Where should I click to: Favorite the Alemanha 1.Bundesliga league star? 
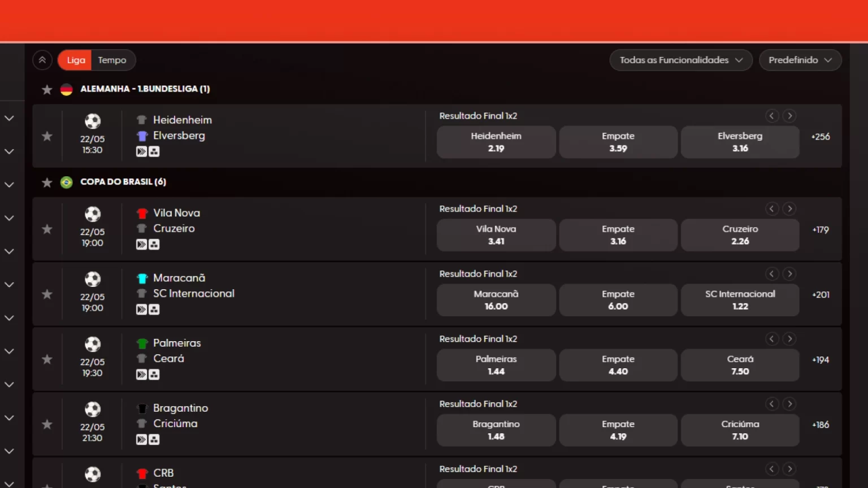pyautogui.click(x=47, y=89)
